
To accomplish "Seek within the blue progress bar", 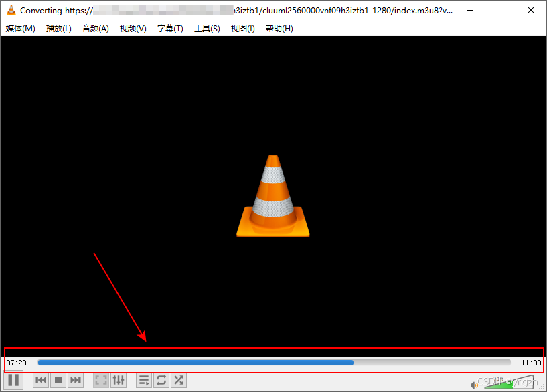I will (x=275, y=363).
